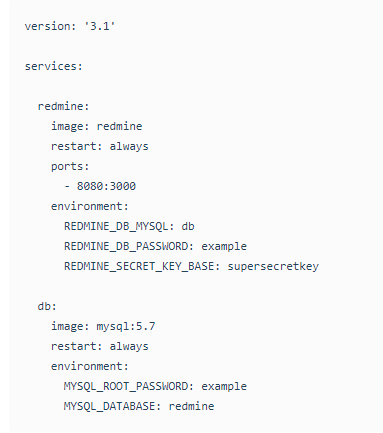Click the example value after REDMINE_DB_PASSWORD

[x=224, y=246]
